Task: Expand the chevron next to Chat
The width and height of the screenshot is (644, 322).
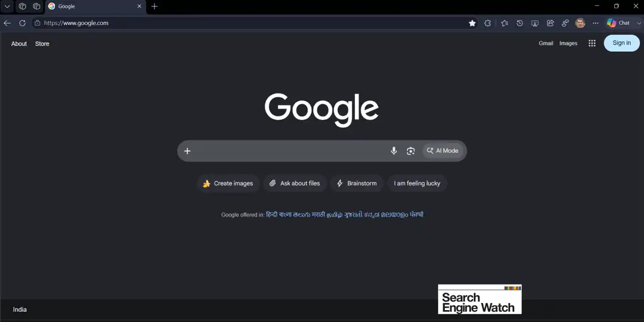Action: pyautogui.click(x=638, y=23)
